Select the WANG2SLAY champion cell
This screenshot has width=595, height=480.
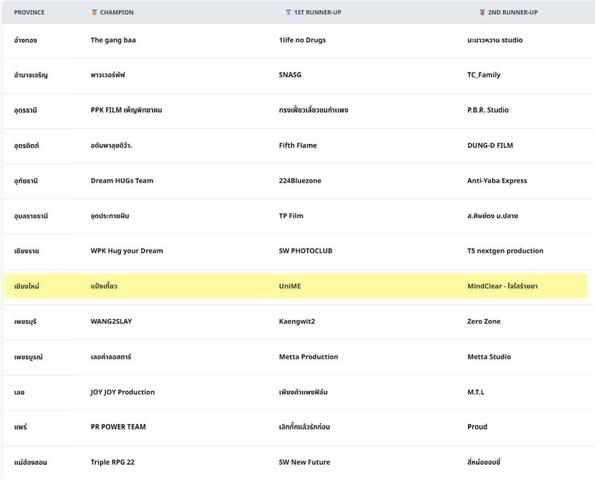pos(111,321)
